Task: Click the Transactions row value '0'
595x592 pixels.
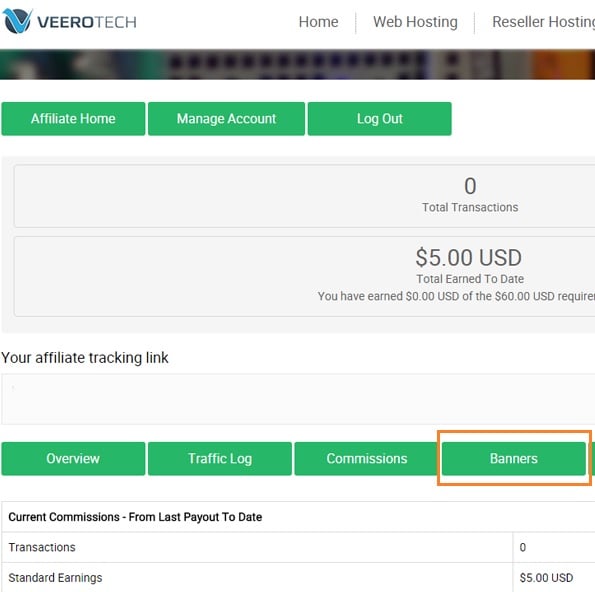Action: [523, 547]
